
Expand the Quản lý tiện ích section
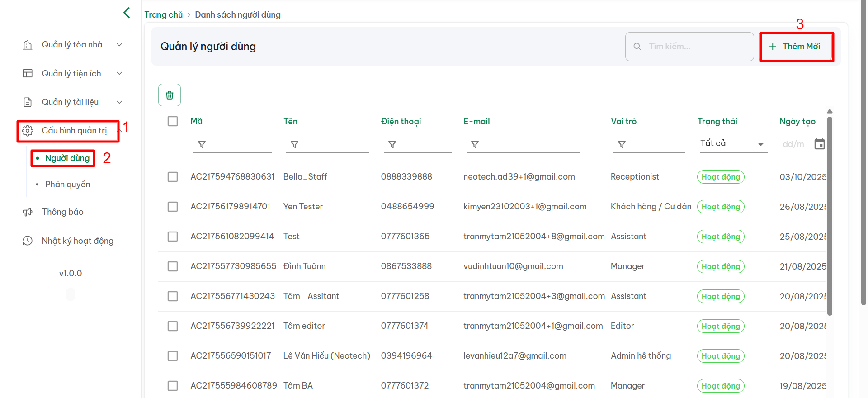[x=72, y=73]
